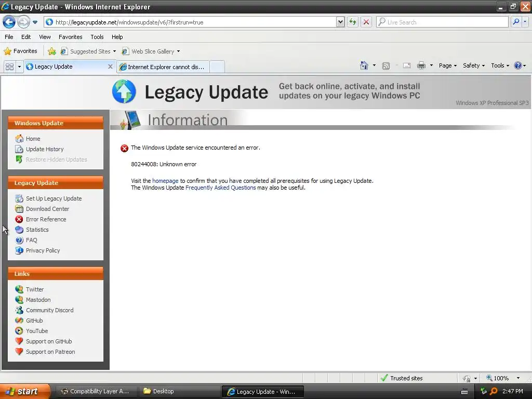
Task: Open the Help menu
Action: (x=117, y=37)
